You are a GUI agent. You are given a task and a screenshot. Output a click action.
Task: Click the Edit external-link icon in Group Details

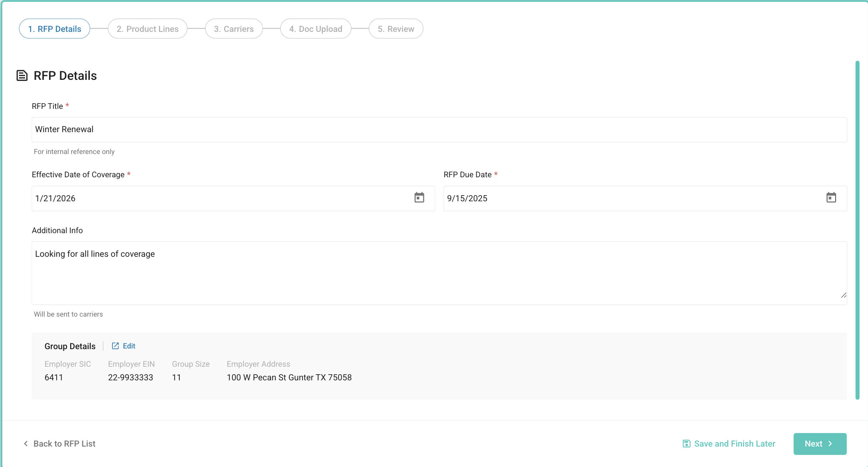pos(115,346)
